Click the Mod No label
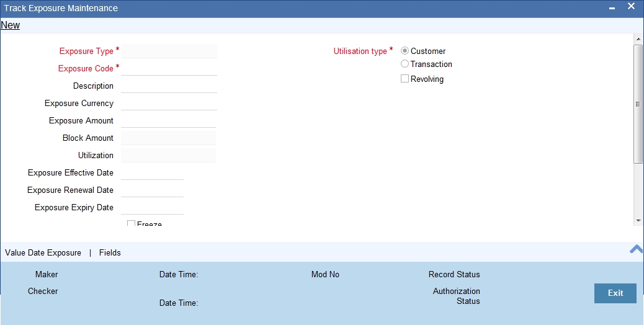The width and height of the screenshot is (644, 325). [x=325, y=274]
